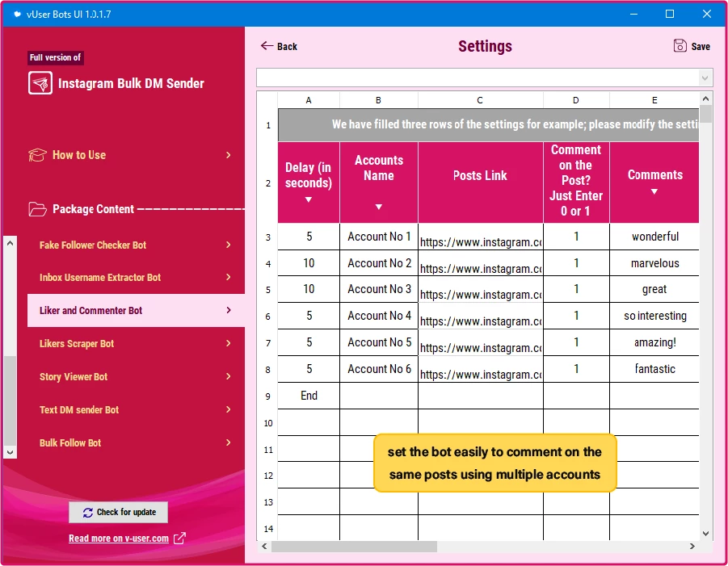Click the 'End' cell in row 9
The height and width of the screenshot is (566, 728).
click(x=309, y=396)
